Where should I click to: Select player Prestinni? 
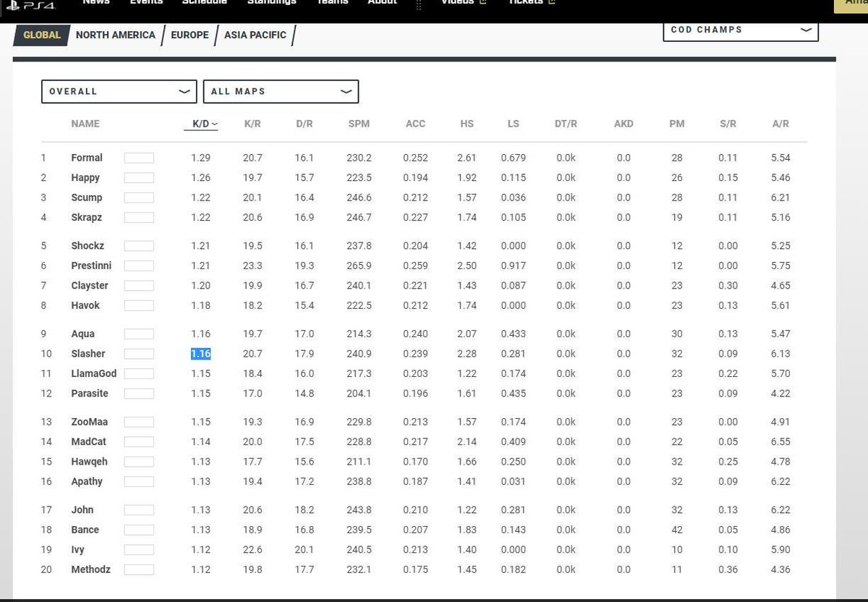click(x=91, y=266)
